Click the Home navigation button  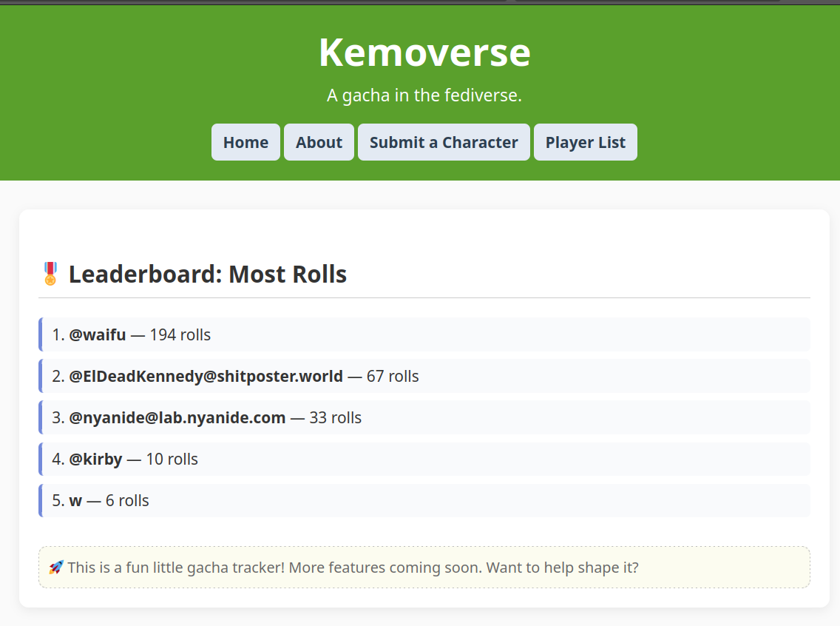click(245, 142)
